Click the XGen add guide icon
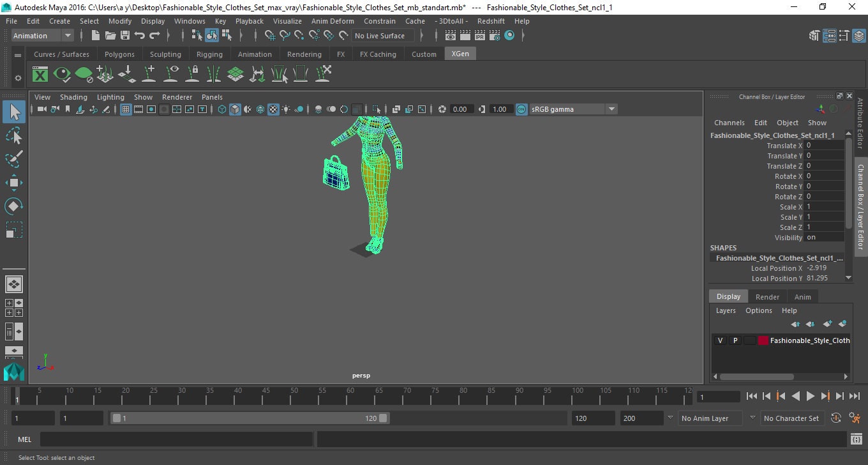Screen dimensions: 868x465 (149, 74)
